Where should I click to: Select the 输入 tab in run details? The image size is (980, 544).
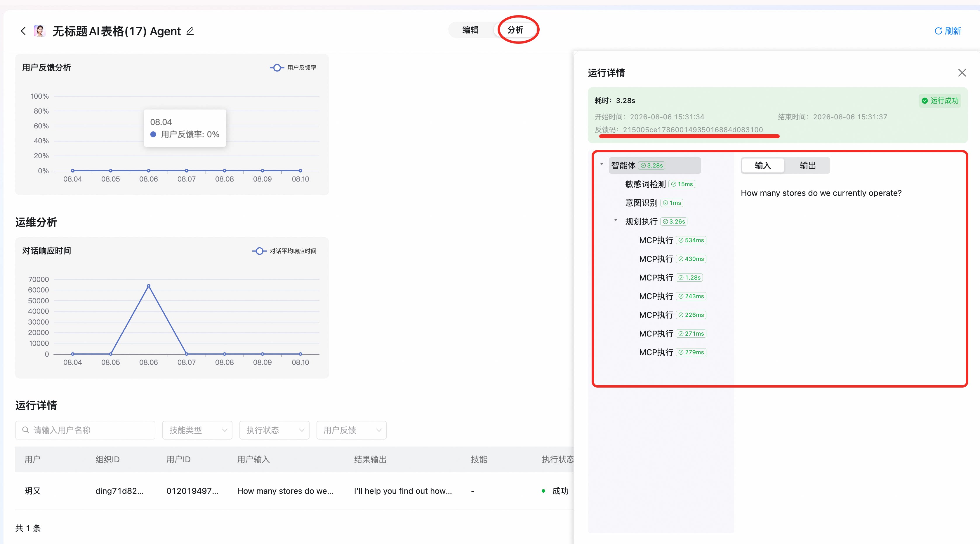[762, 165]
